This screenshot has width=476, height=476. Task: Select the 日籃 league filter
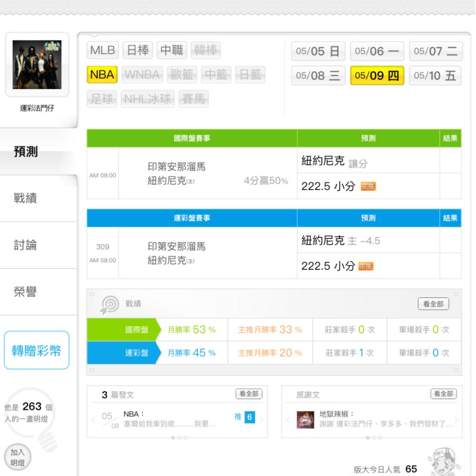click(250, 74)
